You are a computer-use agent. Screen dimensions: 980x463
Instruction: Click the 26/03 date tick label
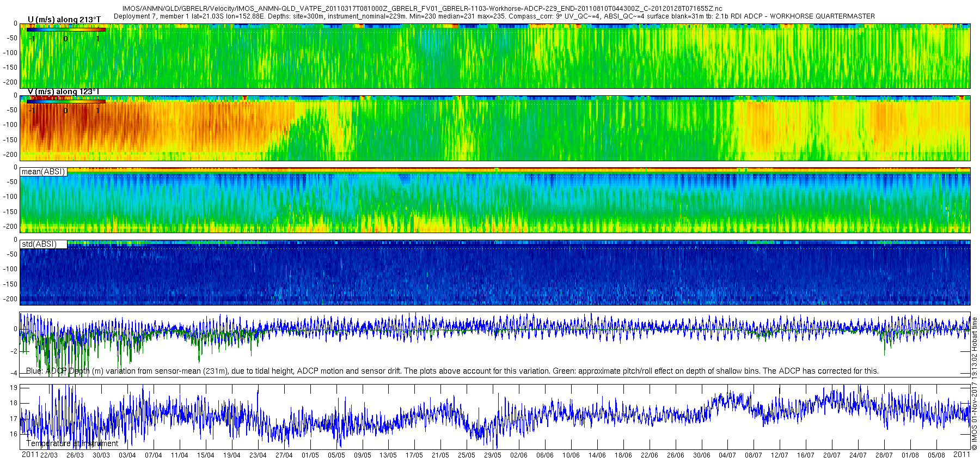pyautogui.click(x=75, y=455)
